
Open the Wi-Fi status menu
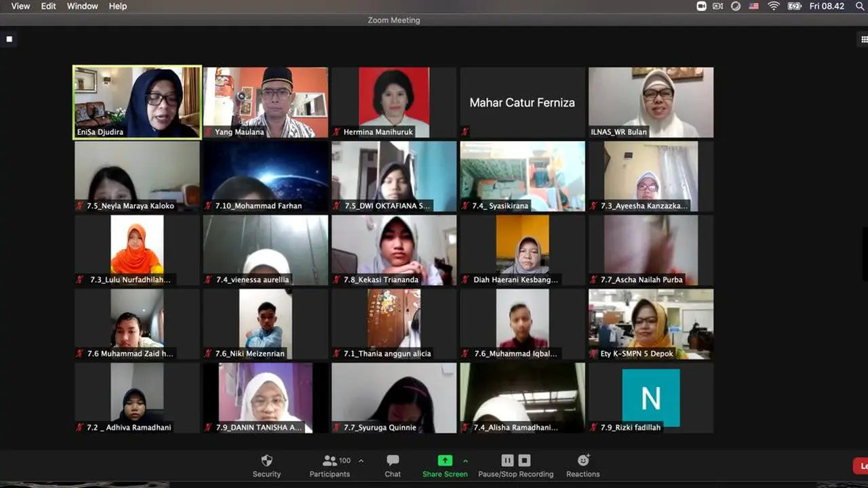tap(774, 6)
